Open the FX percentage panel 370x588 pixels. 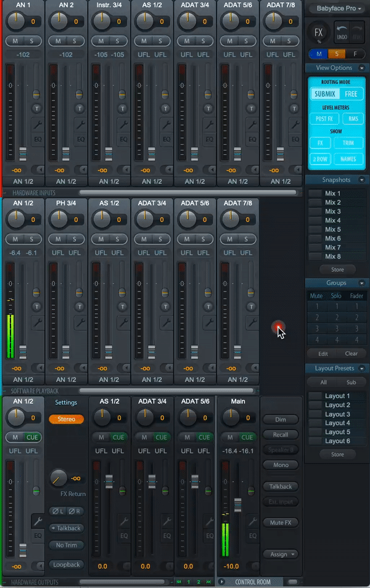(319, 33)
